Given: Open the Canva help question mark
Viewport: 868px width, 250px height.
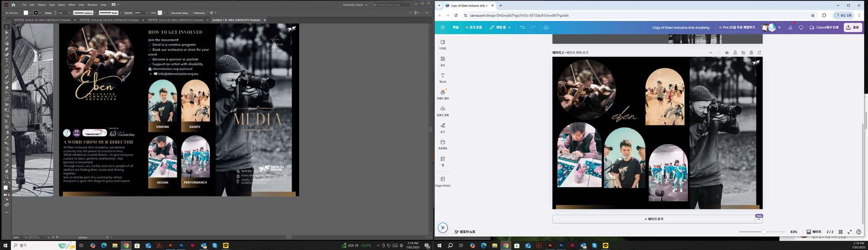Looking at the screenshot, I should (859, 232).
